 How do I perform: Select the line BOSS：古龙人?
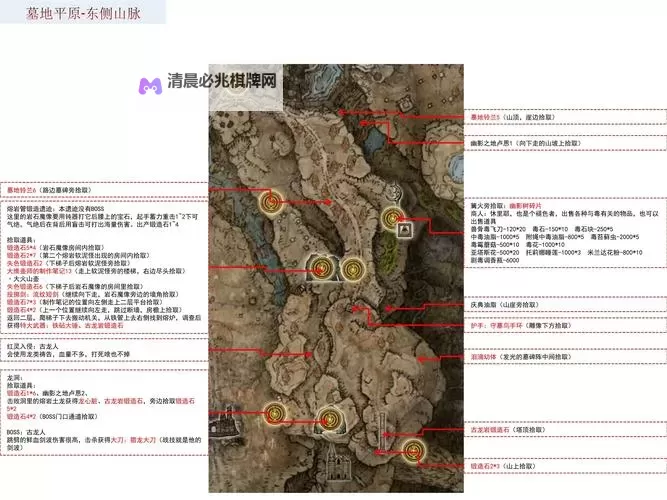coord(26,432)
